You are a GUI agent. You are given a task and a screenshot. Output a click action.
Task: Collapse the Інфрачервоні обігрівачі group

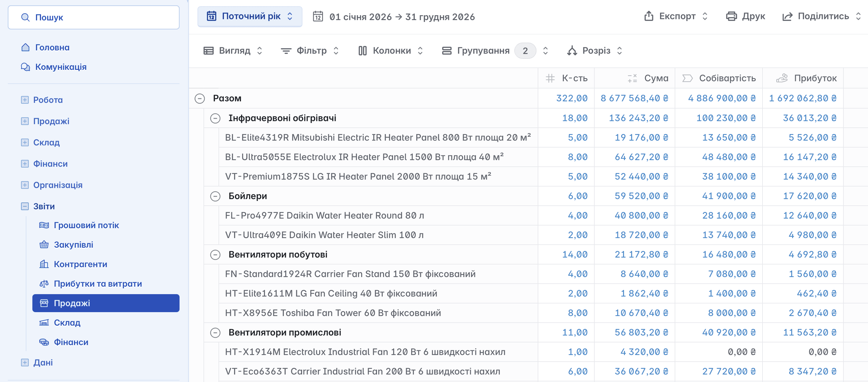(x=215, y=118)
